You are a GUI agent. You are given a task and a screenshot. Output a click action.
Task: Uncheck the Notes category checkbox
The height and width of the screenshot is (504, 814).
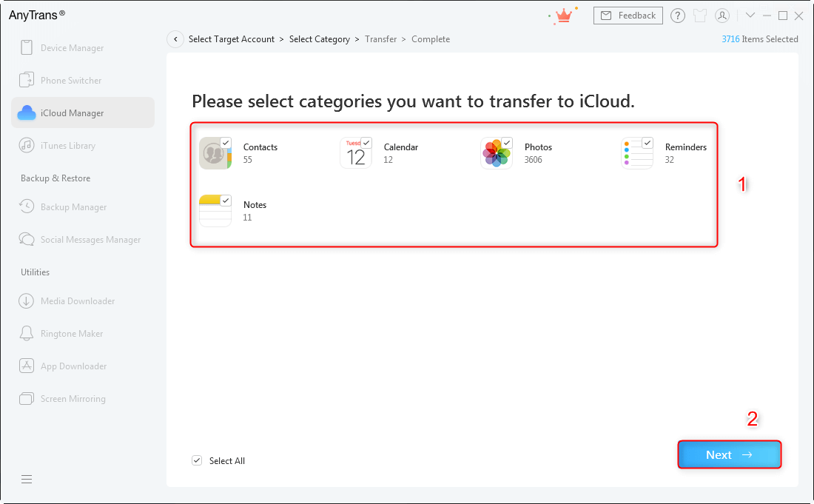tap(226, 201)
